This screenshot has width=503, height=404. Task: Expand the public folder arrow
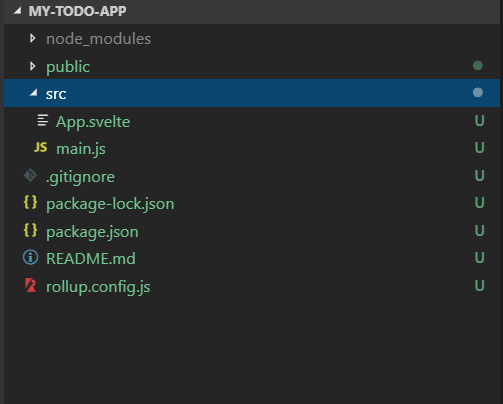coord(33,66)
